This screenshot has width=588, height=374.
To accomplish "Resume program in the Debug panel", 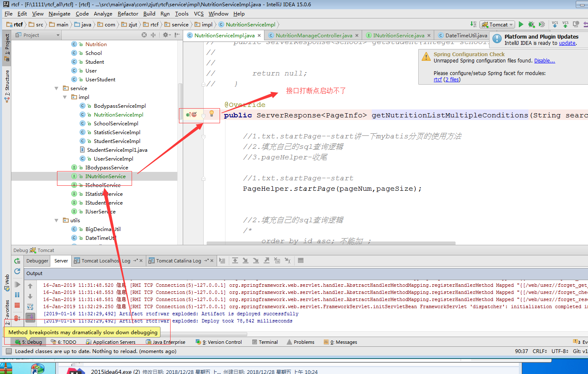I will (17, 284).
